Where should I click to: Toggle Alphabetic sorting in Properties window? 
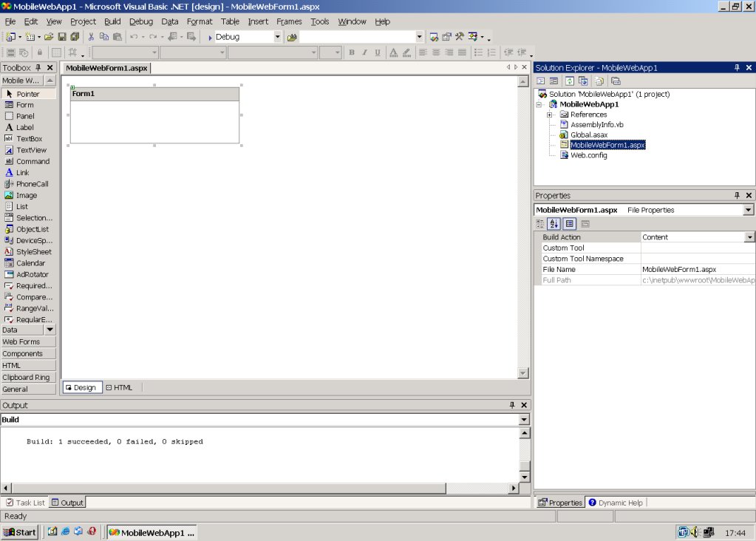click(x=554, y=224)
